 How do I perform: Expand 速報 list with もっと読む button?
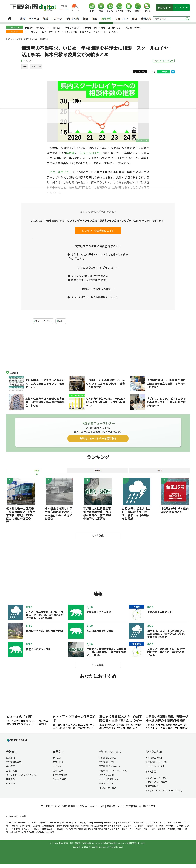pyautogui.click(x=98, y=665)
